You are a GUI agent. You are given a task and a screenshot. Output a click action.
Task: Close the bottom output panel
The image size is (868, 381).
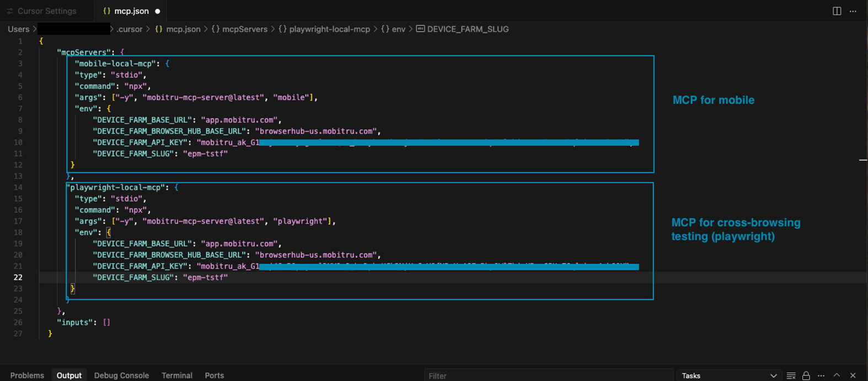(x=853, y=375)
